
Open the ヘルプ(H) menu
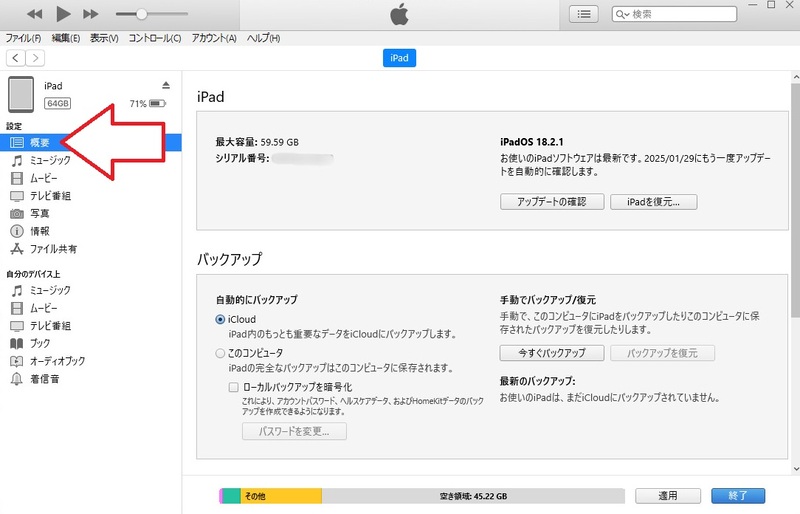tap(263, 38)
